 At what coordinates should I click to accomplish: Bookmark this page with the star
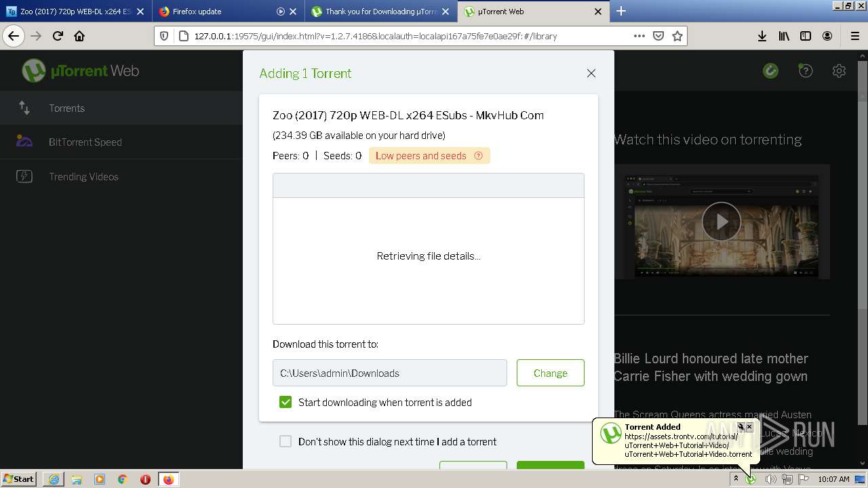[677, 37]
